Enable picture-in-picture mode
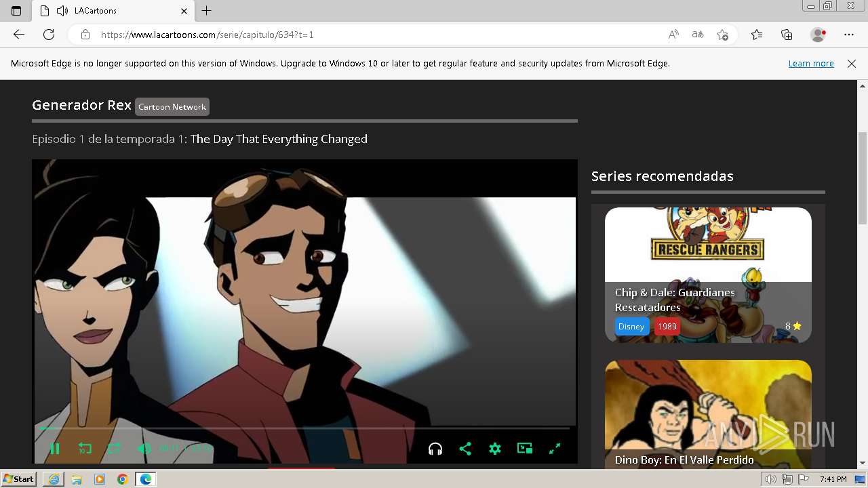 pyautogui.click(x=525, y=448)
